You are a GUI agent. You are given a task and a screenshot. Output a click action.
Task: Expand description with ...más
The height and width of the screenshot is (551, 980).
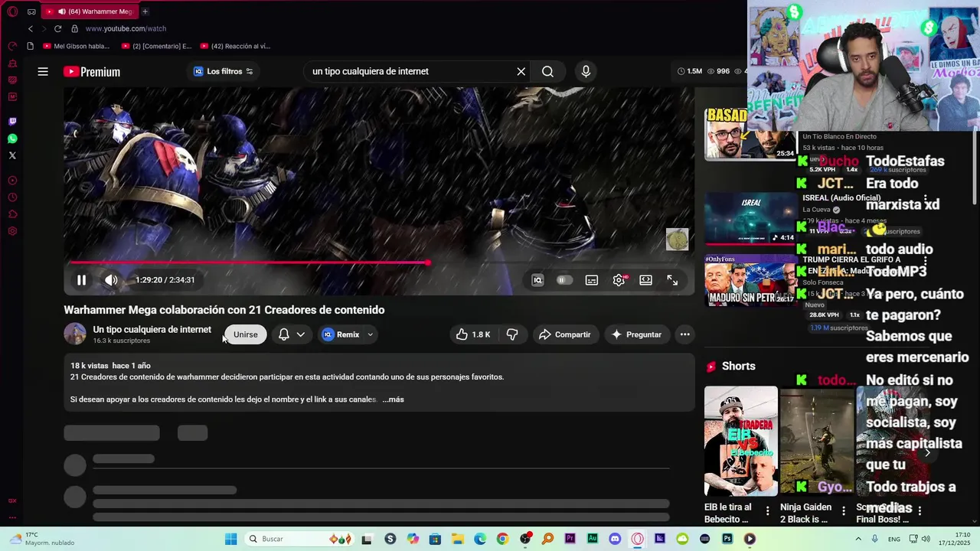393,399
